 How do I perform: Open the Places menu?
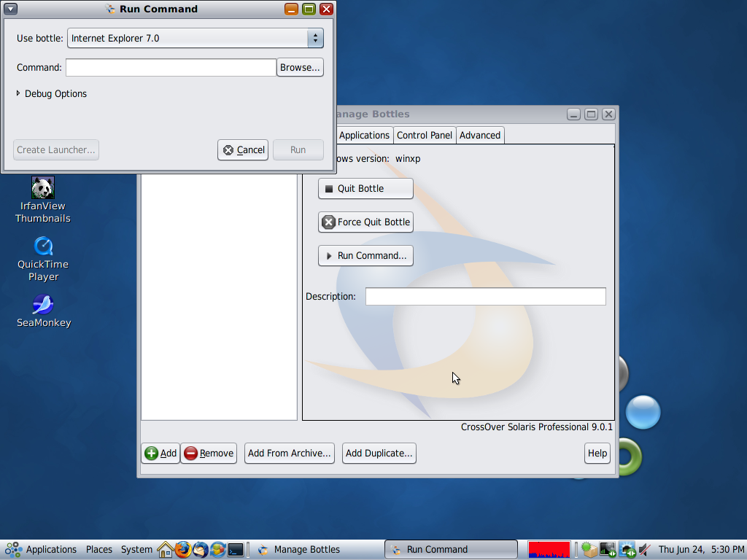click(x=99, y=550)
